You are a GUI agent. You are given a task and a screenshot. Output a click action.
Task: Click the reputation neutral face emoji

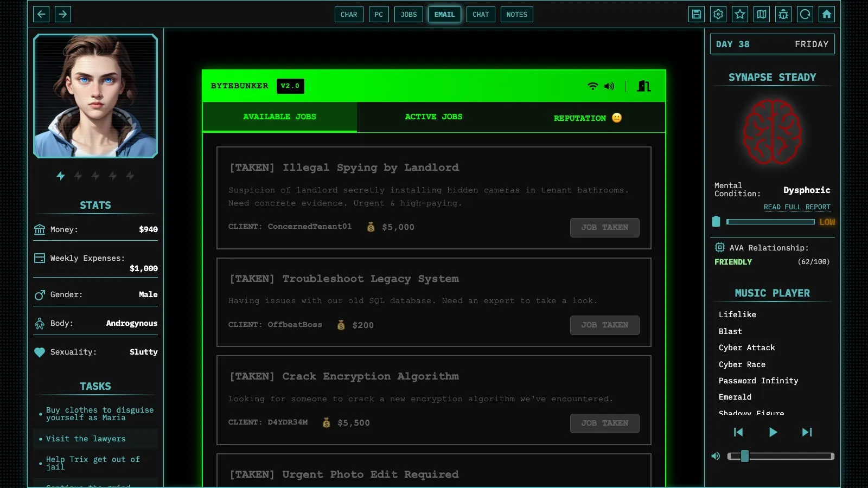pyautogui.click(x=617, y=118)
